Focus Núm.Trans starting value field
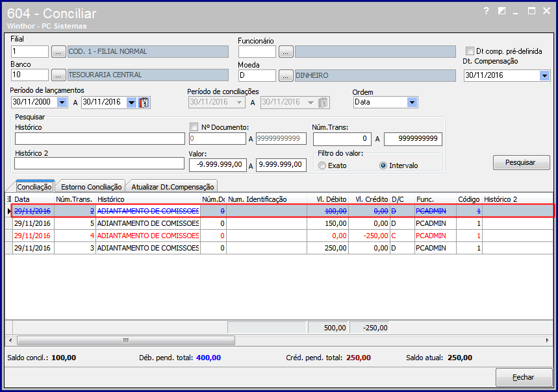This screenshot has height=392, width=558. point(342,139)
